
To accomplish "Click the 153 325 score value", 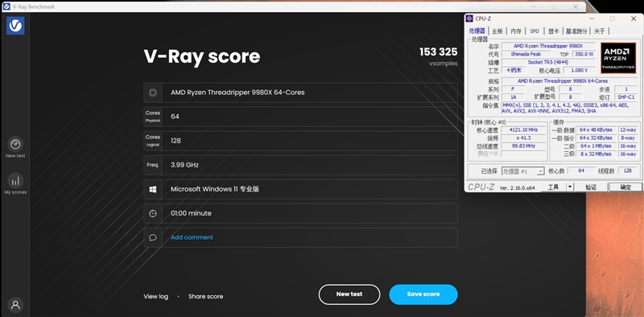I will click(x=438, y=52).
